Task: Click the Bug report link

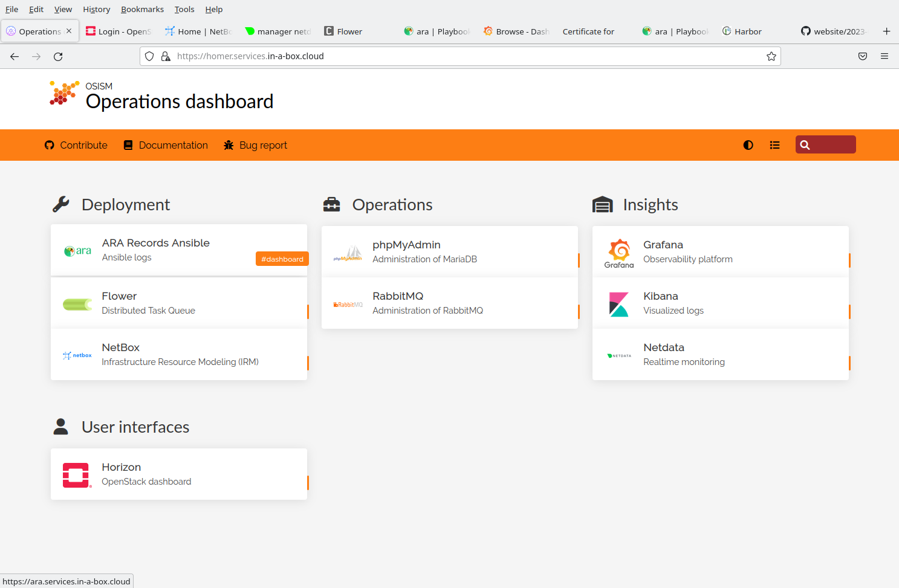Action: (255, 145)
